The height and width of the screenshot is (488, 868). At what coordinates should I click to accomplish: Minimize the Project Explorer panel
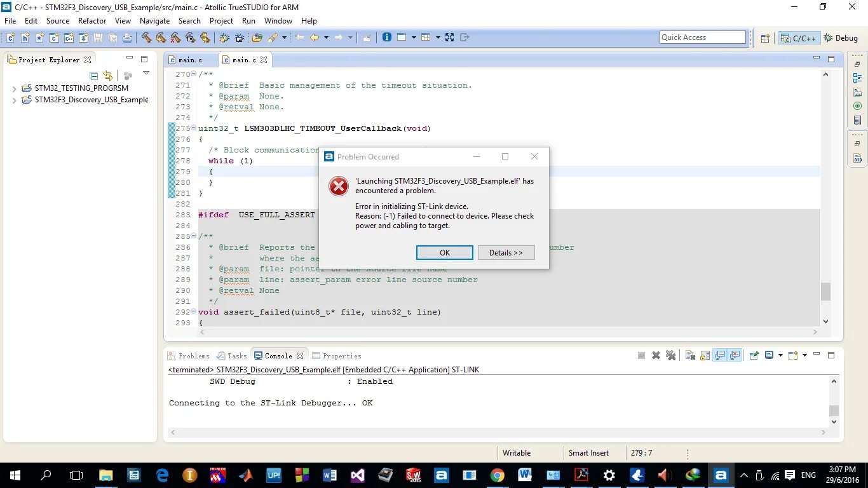130,58
